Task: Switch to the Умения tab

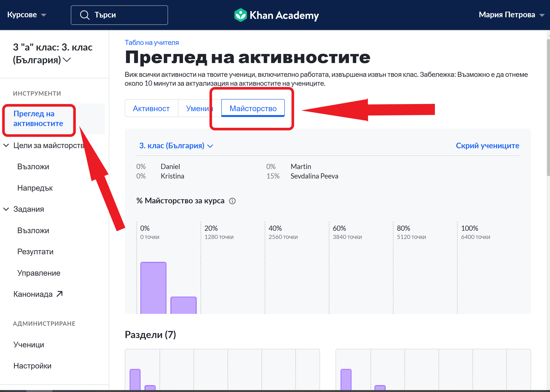Action: (x=200, y=108)
